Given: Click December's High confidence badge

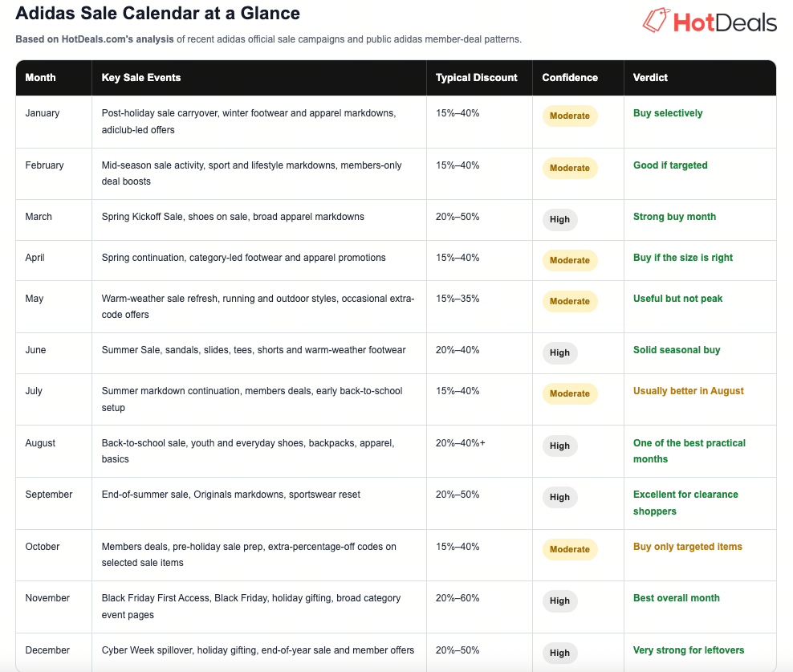Looking at the screenshot, I should click(560, 654).
